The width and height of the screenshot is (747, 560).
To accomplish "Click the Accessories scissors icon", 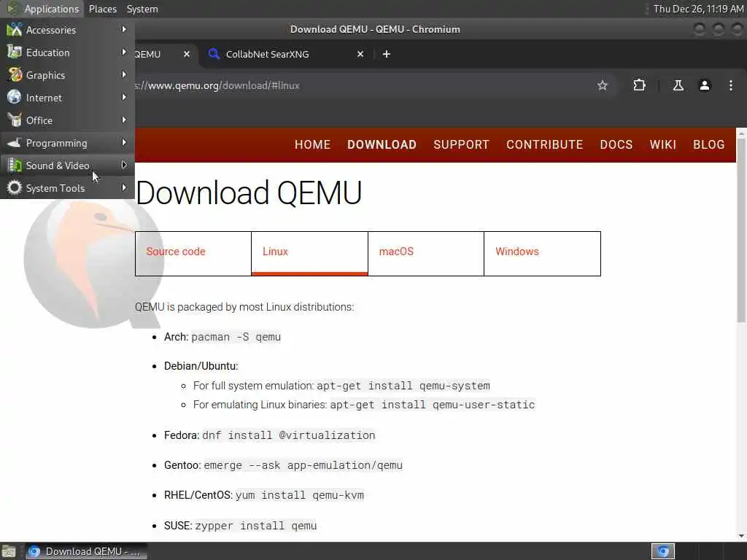I will (15, 29).
